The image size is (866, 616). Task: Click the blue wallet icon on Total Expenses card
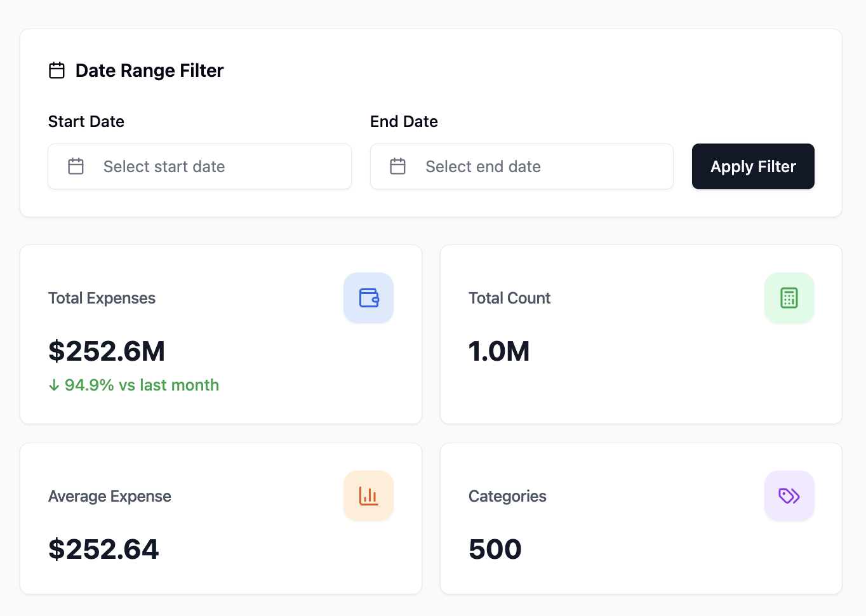(368, 297)
